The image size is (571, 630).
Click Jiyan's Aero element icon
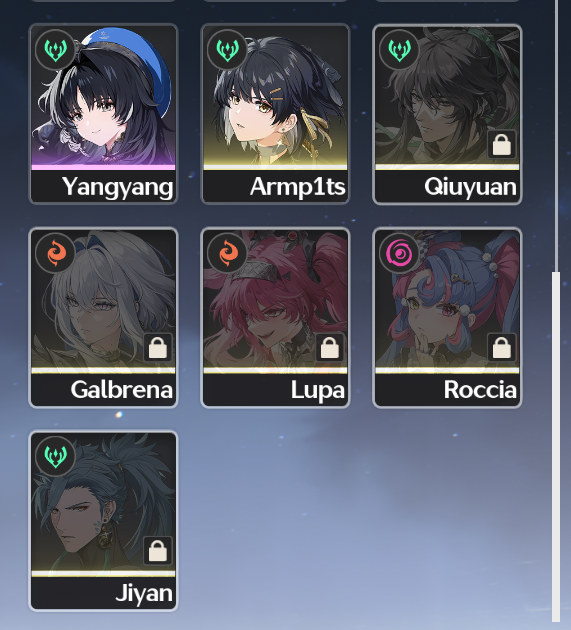point(55,456)
